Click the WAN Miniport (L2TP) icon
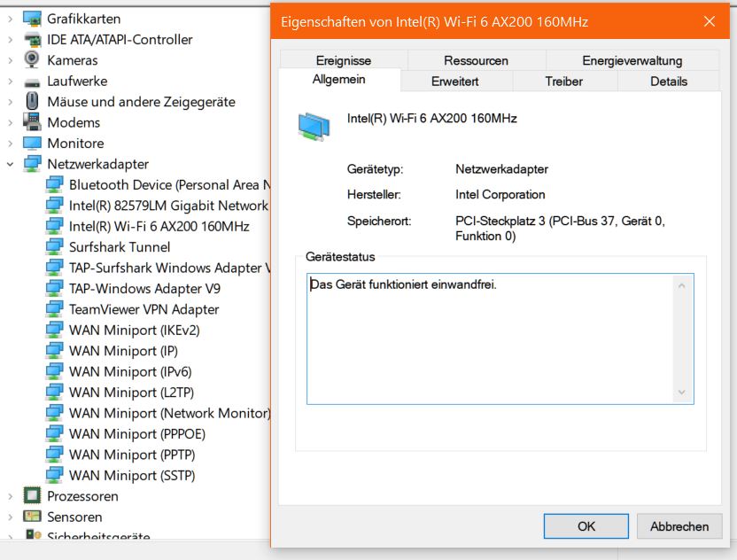 [x=55, y=392]
